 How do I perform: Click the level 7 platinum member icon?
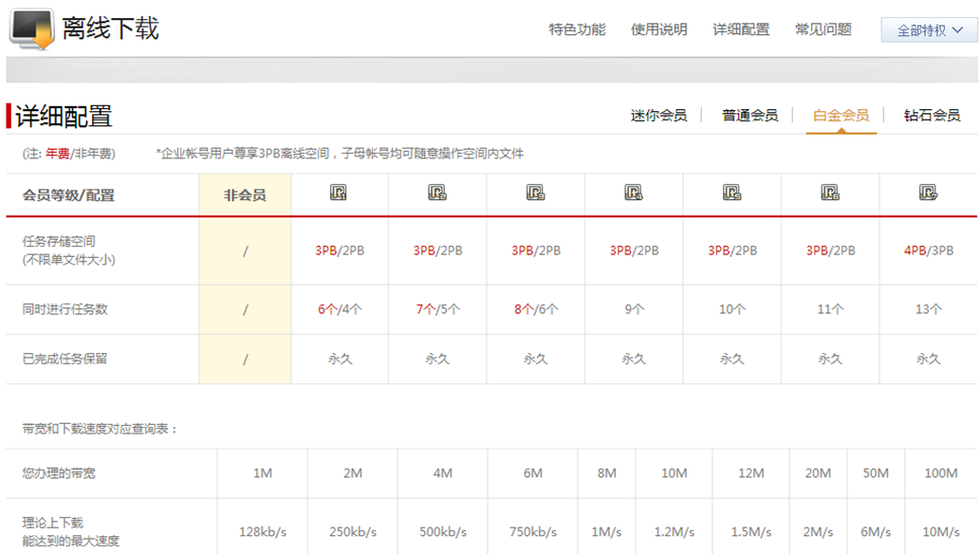(928, 194)
